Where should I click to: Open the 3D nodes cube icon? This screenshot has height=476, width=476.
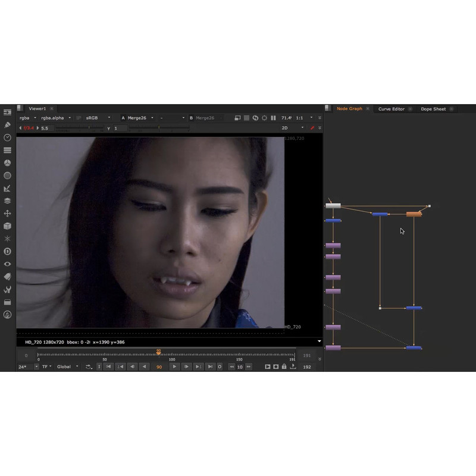[x=7, y=226]
